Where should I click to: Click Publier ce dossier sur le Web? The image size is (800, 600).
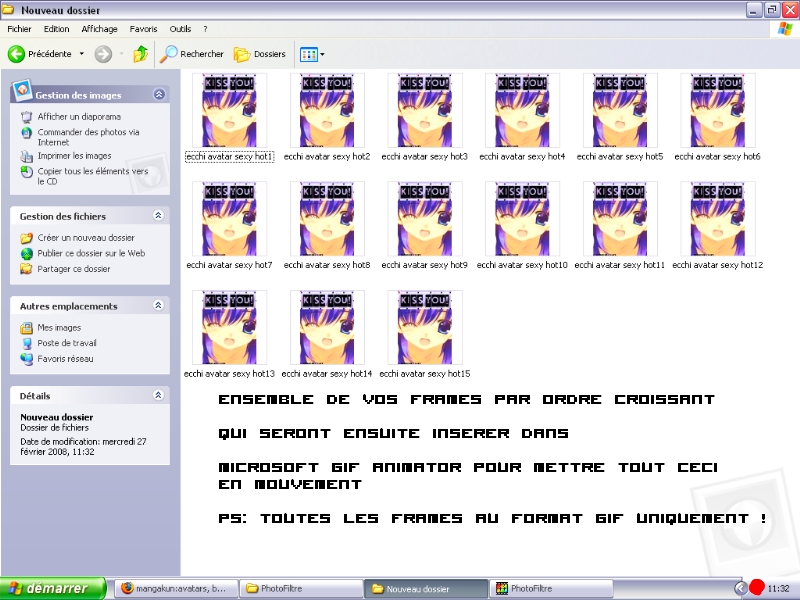pos(91,254)
